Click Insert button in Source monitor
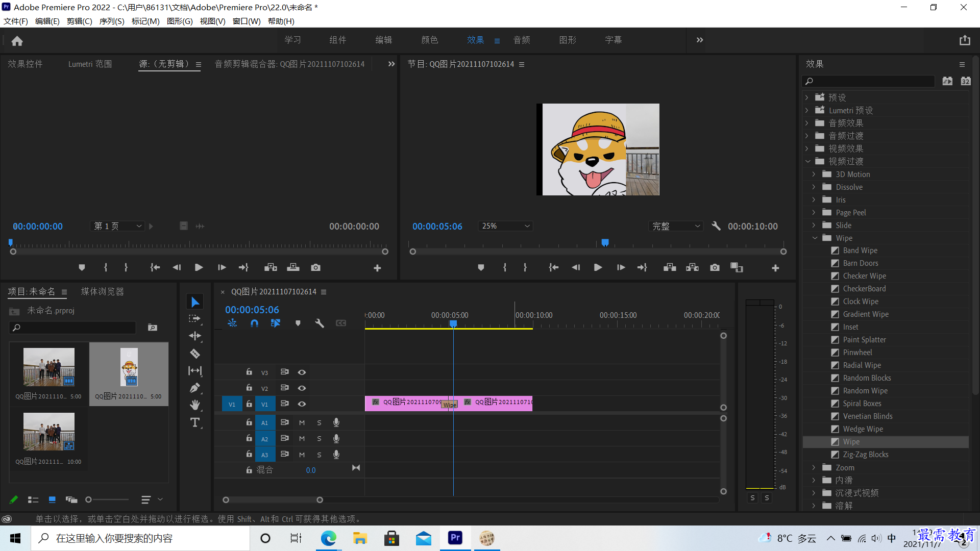This screenshot has width=980, height=551. (x=271, y=267)
